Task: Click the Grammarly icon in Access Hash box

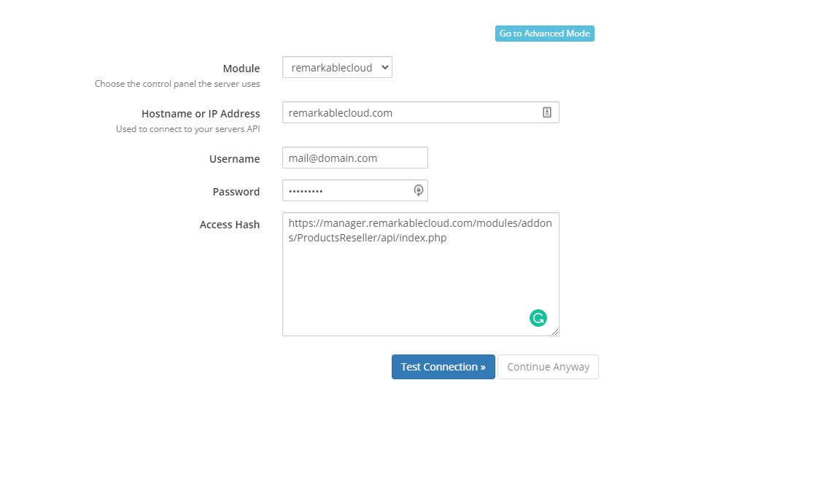Action: [538, 318]
